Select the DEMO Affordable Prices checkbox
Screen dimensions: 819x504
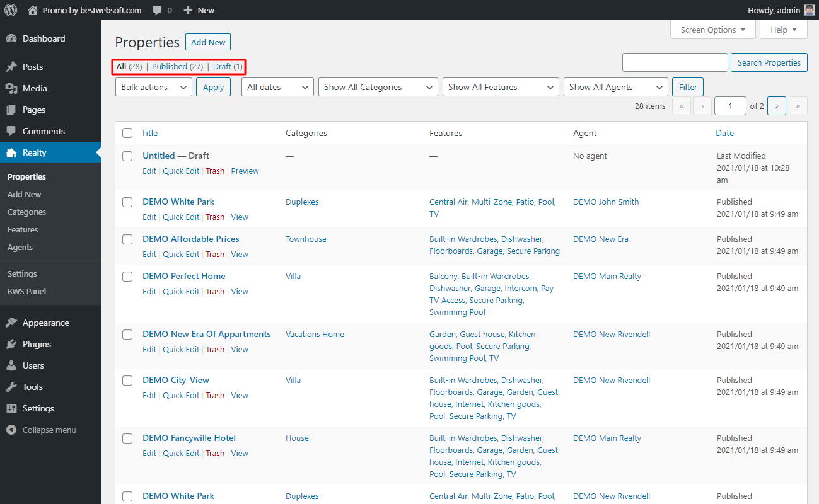coord(127,239)
